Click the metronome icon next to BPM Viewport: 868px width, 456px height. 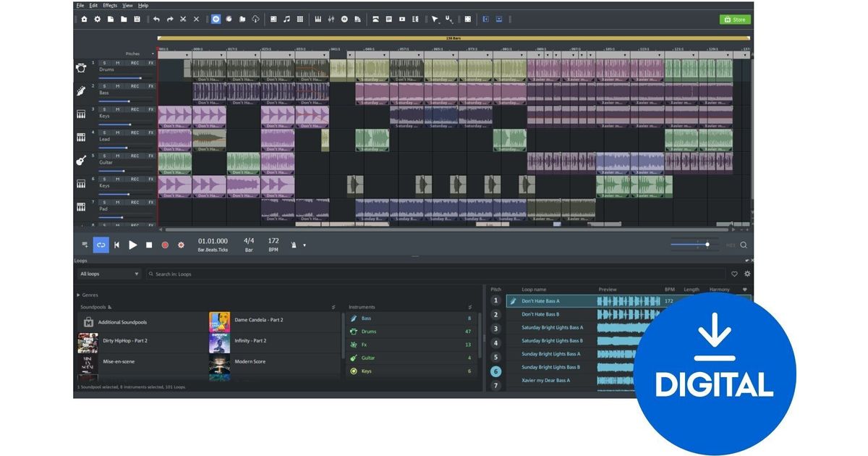point(294,245)
